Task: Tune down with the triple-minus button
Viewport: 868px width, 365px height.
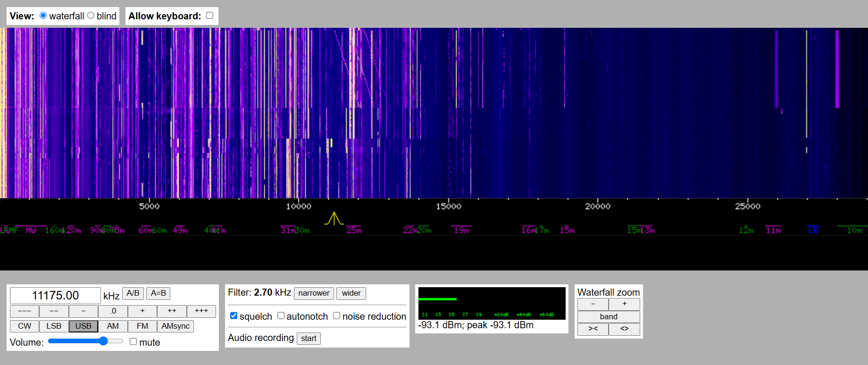Action: [25, 311]
